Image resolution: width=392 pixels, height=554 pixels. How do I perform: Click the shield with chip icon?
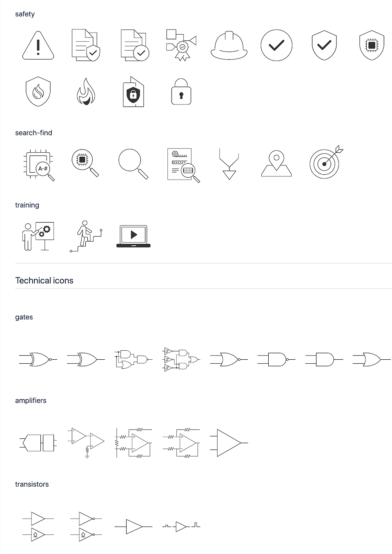tap(372, 45)
